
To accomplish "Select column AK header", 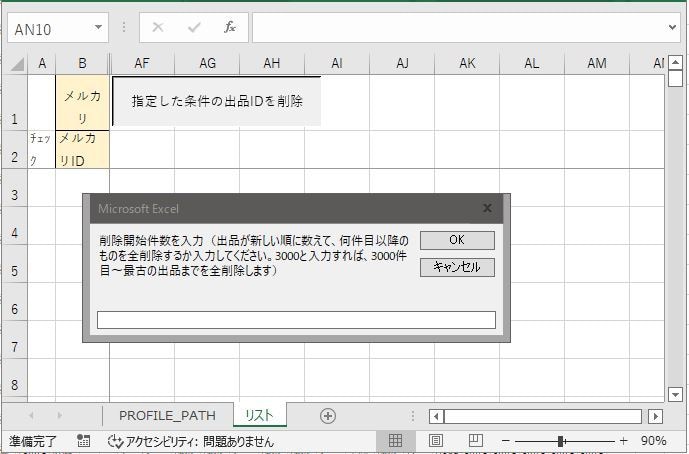I will click(467, 64).
